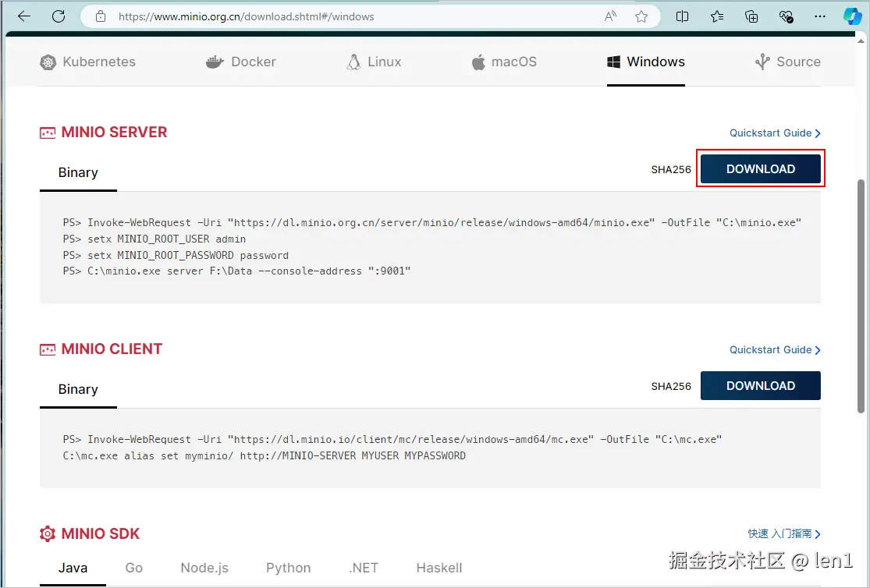870x588 pixels.
Task: Switch to the Kubernetes tab
Action: (87, 62)
